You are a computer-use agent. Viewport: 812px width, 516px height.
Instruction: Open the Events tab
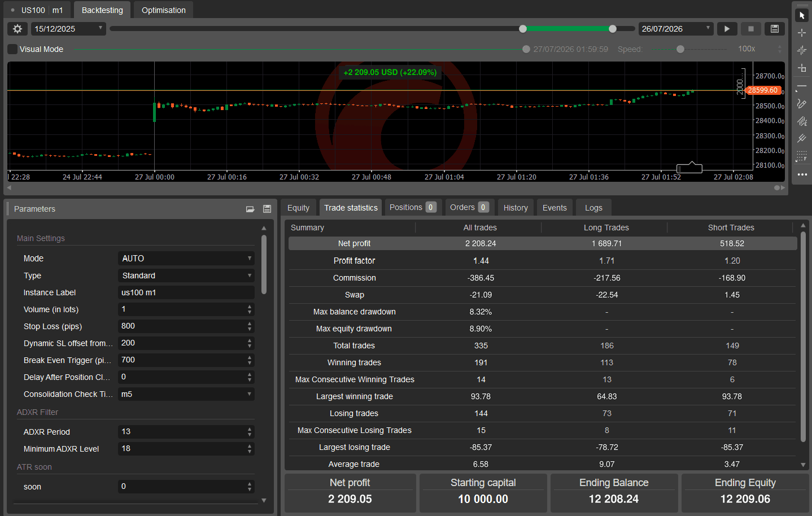(555, 208)
